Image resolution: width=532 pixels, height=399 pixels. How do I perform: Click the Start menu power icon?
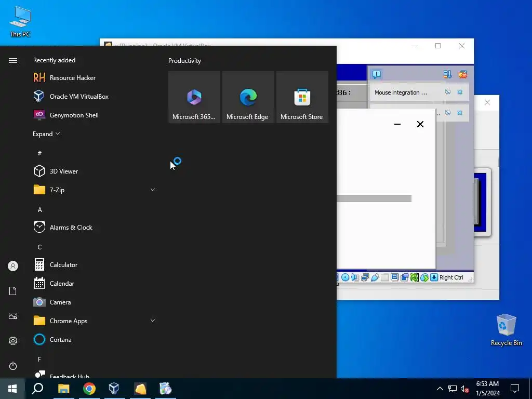coord(13,366)
